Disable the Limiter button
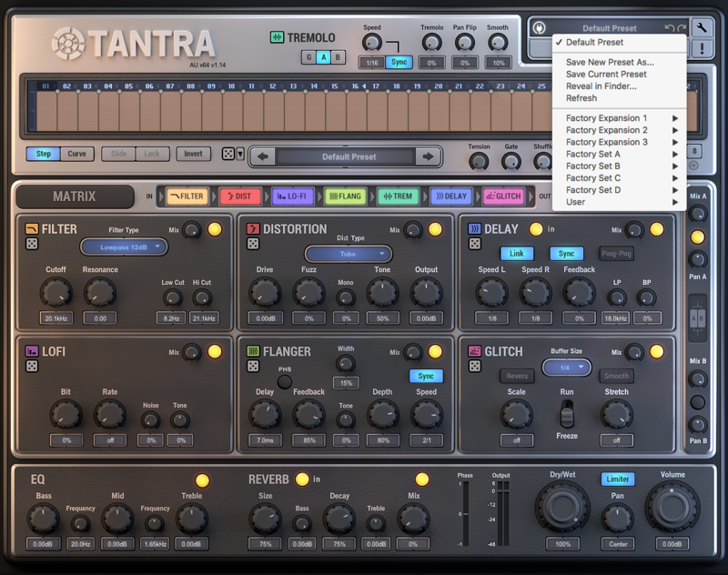This screenshot has height=575, width=728. pyautogui.click(x=618, y=479)
